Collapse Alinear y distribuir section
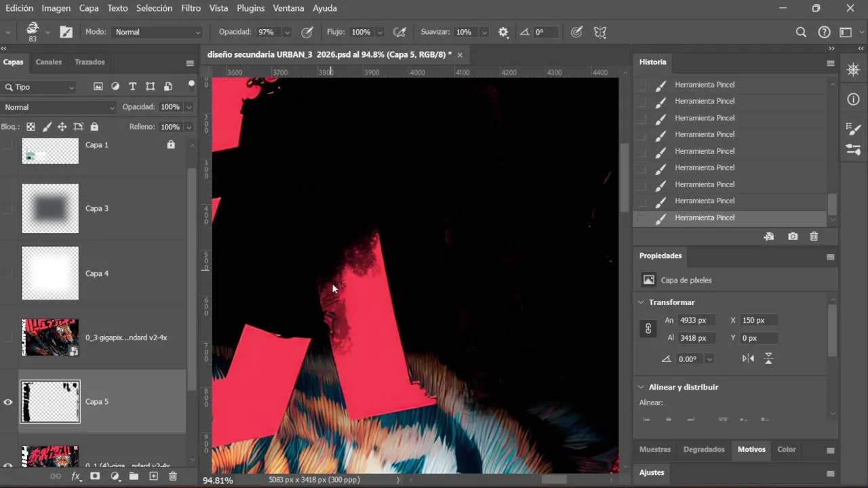Viewport: 868px width, 488px height. 641,387
